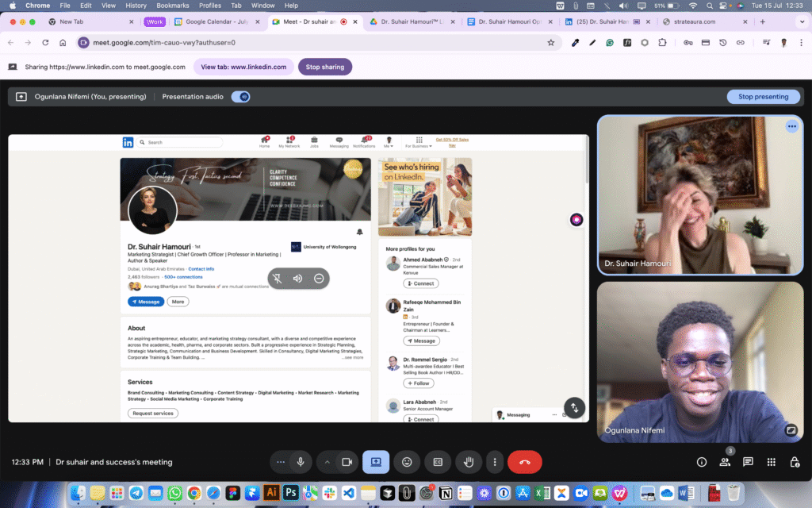Click the red leave call button
This screenshot has height=508, width=812.
point(524,462)
